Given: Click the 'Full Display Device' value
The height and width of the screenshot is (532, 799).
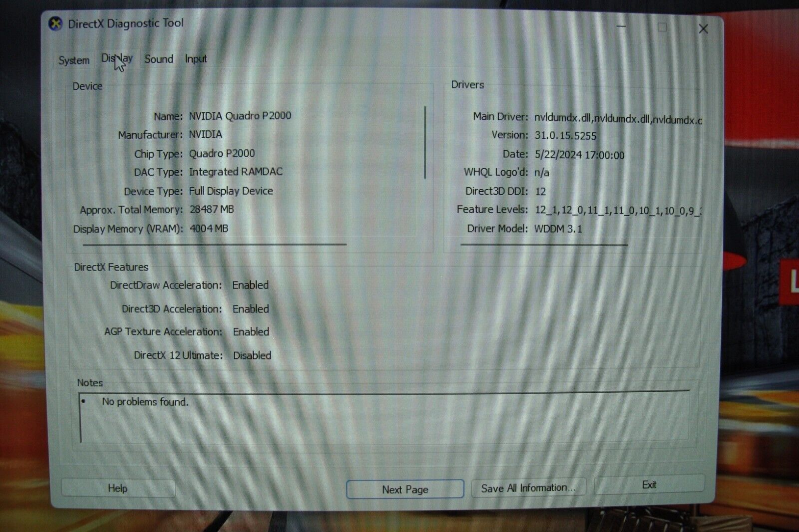Looking at the screenshot, I should coord(231,191).
